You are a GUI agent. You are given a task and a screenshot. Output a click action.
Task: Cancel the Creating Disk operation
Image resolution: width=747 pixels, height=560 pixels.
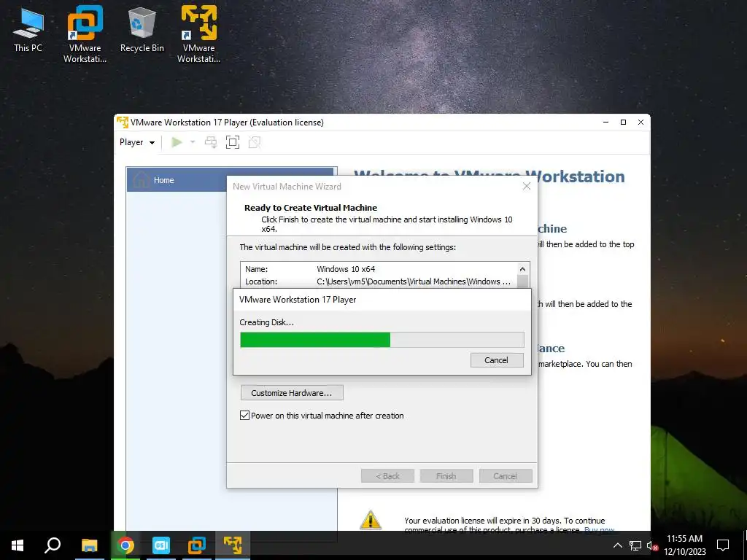point(496,360)
